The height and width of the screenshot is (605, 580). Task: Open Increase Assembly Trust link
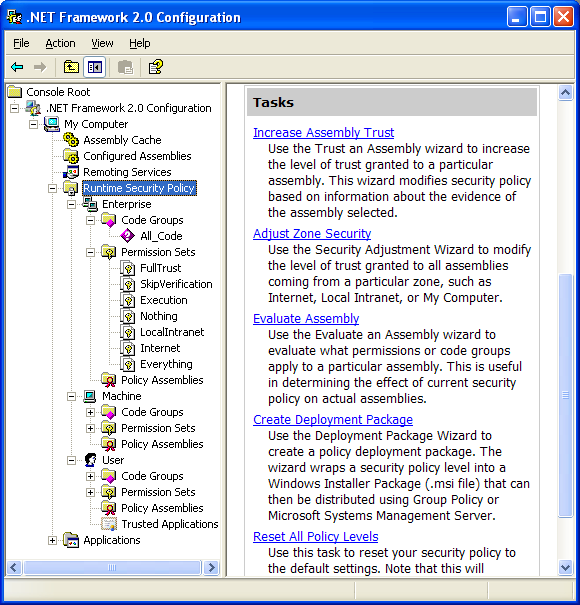(x=323, y=132)
